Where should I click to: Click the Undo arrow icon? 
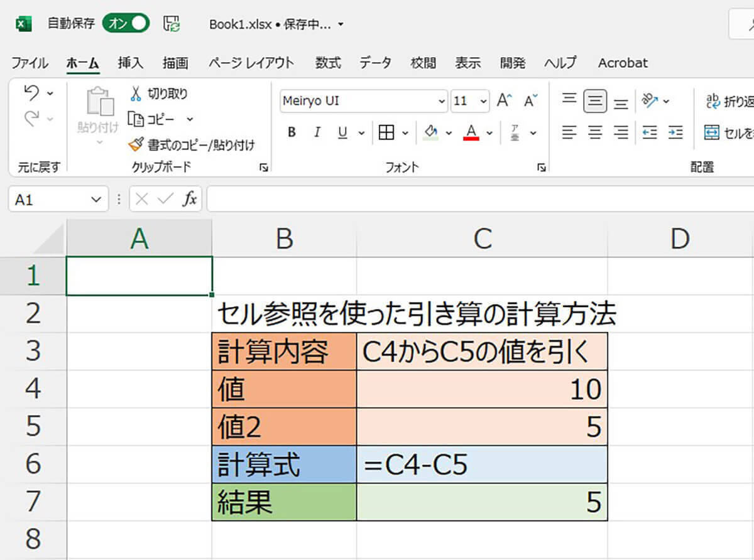point(30,93)
